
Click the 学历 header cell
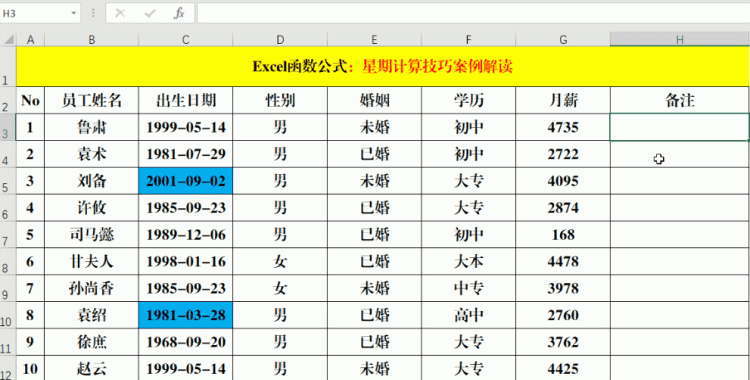click(468, 100)
